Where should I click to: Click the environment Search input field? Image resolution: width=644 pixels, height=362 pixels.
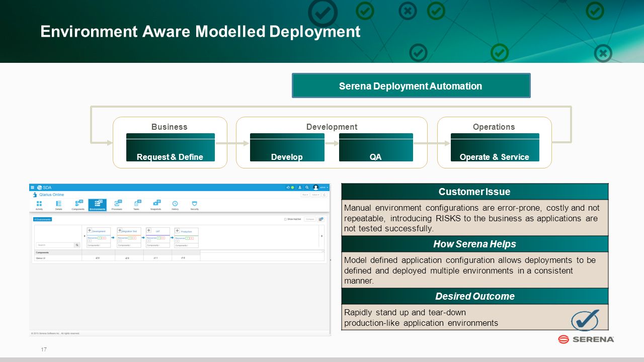55,245
